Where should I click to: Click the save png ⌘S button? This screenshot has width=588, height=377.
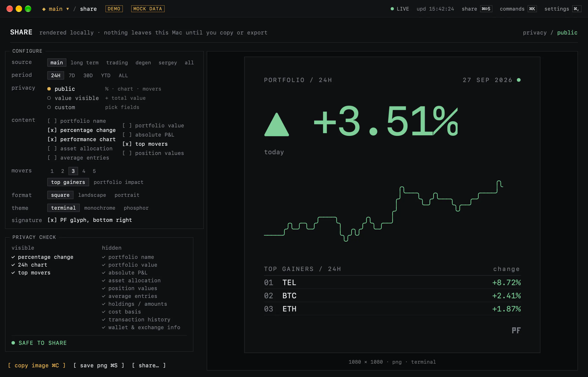(x=99, y=366)
